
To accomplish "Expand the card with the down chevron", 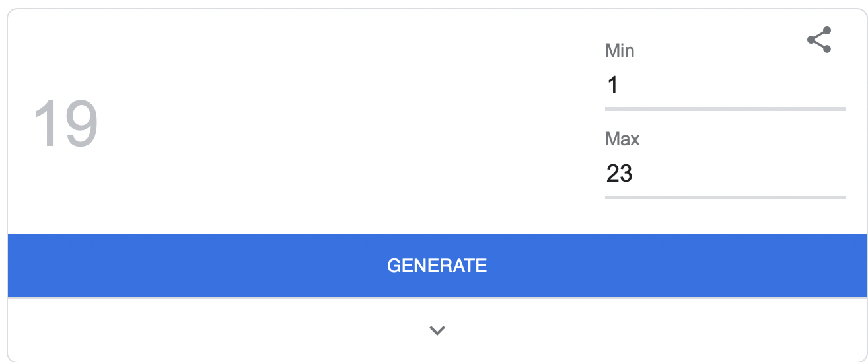I will 437,330.
